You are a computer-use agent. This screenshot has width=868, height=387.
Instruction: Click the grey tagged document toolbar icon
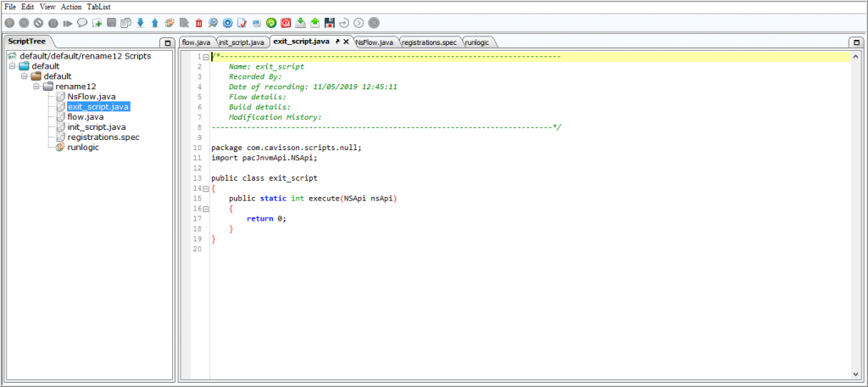184,23
